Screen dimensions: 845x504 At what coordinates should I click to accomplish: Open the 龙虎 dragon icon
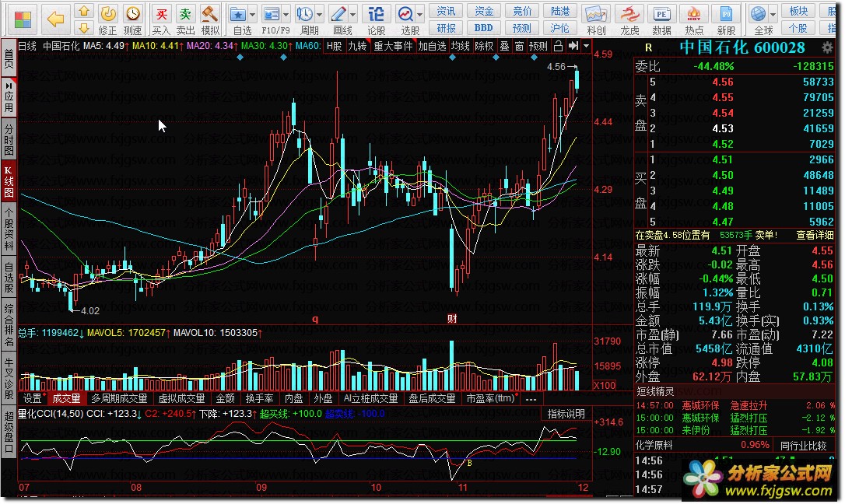pos(629,14)
